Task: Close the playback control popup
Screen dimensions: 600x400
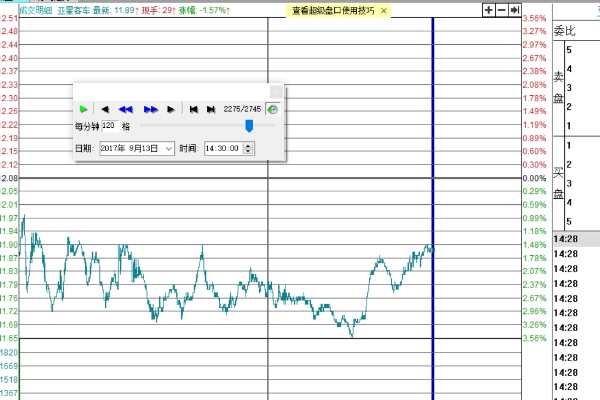Action: [276, 91]
